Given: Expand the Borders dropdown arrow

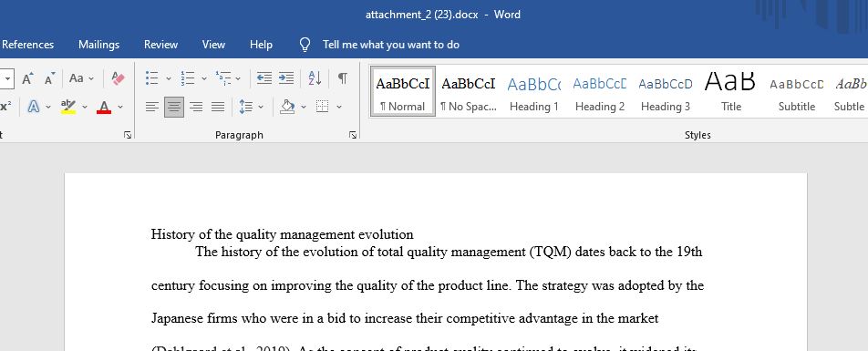Looking at the screenshot, I should [x=339, y=107].
